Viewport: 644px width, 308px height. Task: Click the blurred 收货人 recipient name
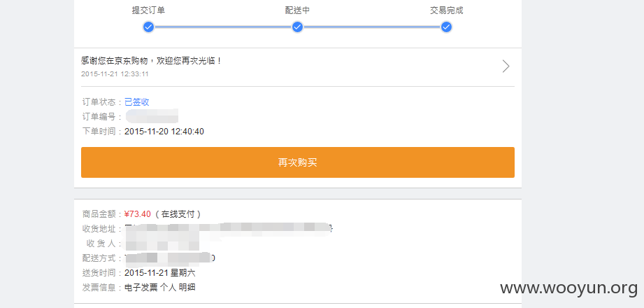pyautogui.click(x=162, y=244)
